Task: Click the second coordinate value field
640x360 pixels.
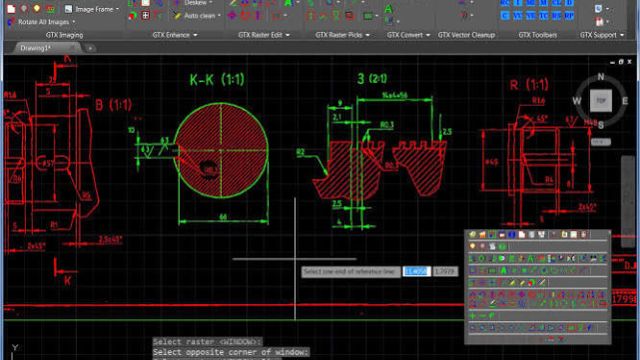Action: [x=445, y=271]
